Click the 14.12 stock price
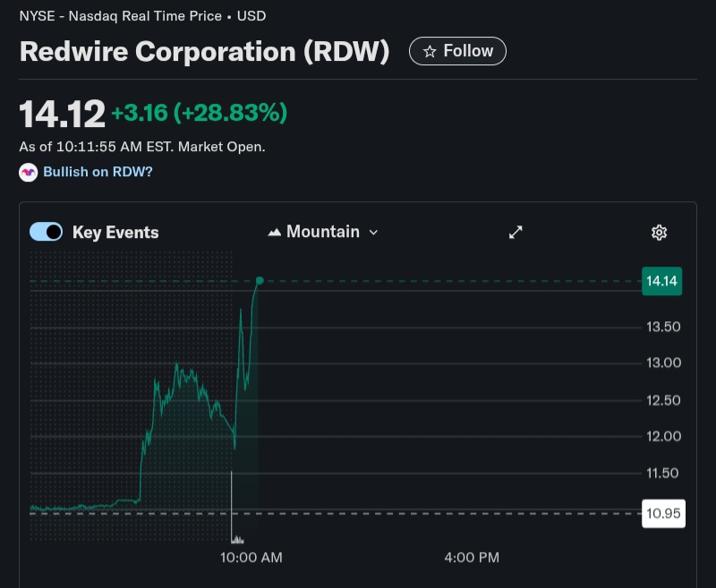The width and height of the screenshot is (716, 588). (62, 114)
